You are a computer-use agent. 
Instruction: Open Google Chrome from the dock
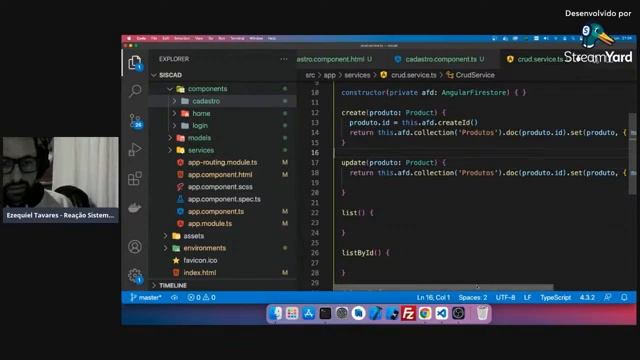425,313
